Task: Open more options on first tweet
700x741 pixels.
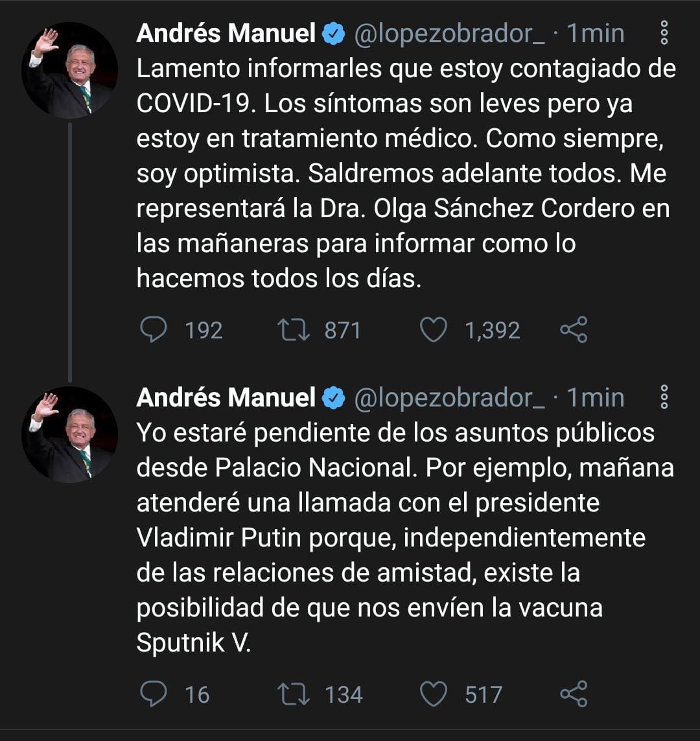Action: pos(663,32)
